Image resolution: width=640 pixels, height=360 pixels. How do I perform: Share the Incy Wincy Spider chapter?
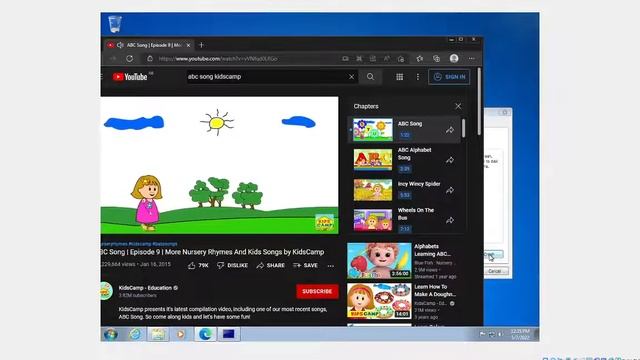click(450, 190)
